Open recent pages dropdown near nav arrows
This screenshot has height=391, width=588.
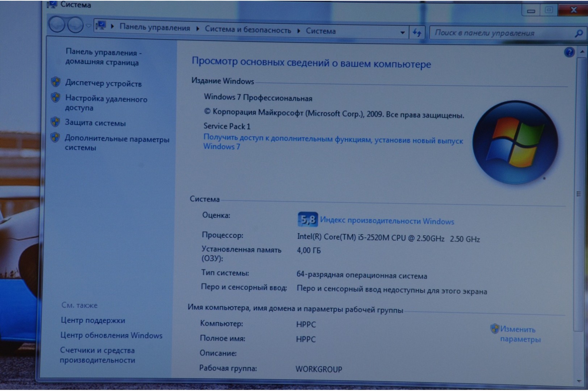pos(88,25)
